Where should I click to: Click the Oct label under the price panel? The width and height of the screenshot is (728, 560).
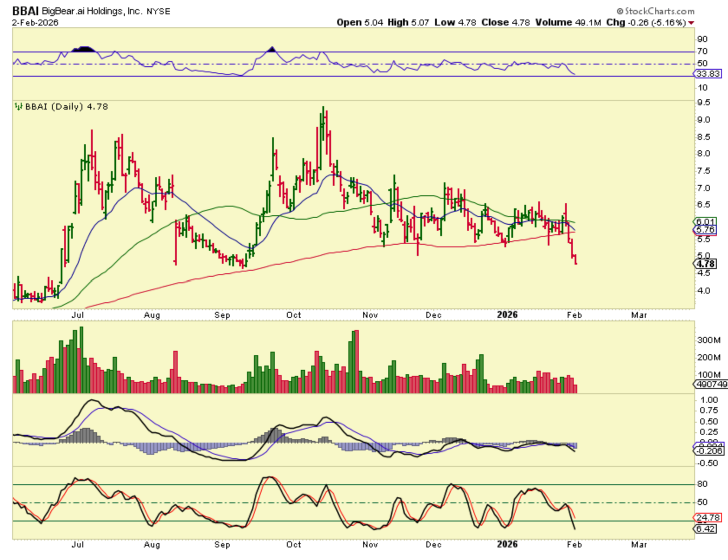tap(293, 315)
